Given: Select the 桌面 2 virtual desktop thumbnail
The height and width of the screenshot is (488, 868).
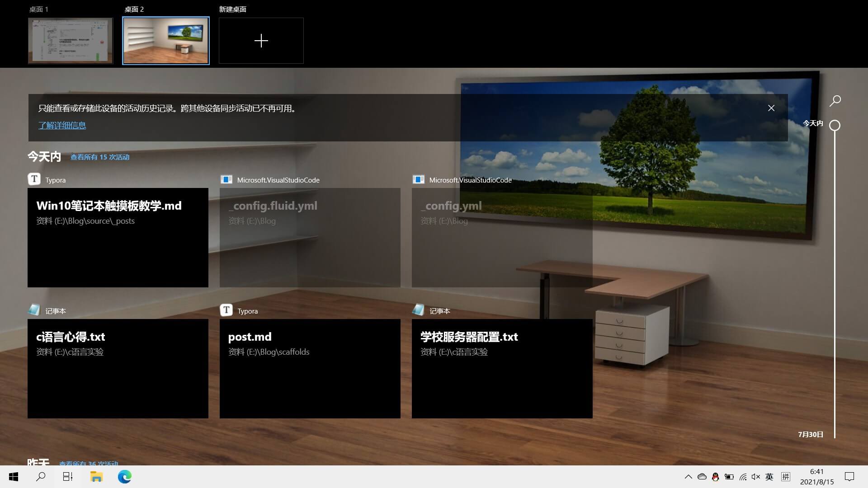Looking at the screenshot, I should [x=166, y=41].
